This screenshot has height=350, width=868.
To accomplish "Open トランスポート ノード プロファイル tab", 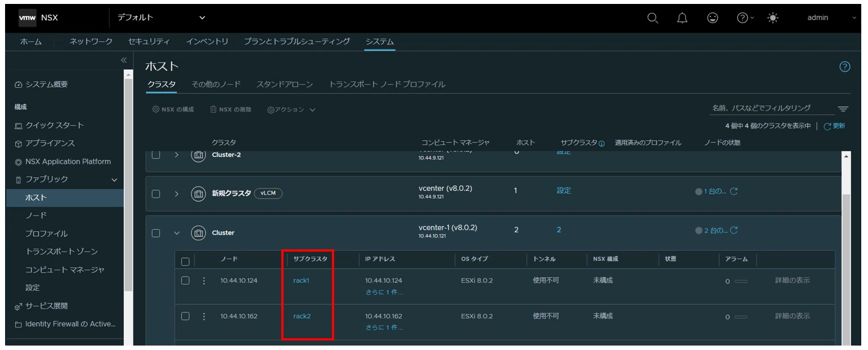I will click(x=387, y=84).
